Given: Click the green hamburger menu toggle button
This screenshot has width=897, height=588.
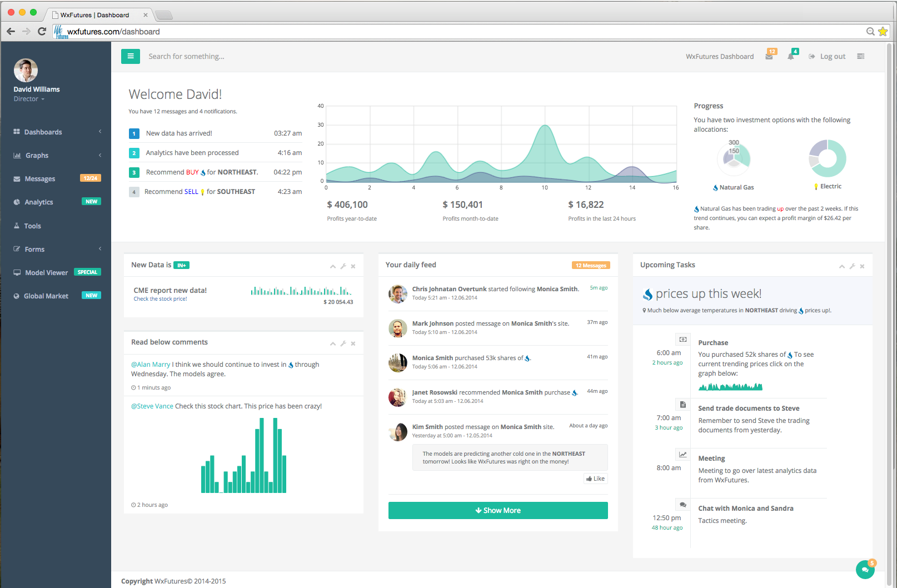Looking at the screenshot, I should [x=131, y=56].
